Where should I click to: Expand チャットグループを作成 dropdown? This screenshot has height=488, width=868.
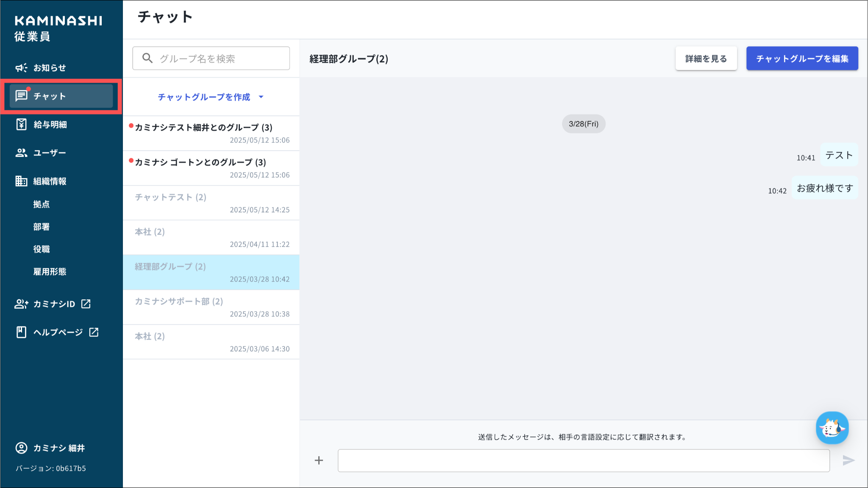(204, 97)
